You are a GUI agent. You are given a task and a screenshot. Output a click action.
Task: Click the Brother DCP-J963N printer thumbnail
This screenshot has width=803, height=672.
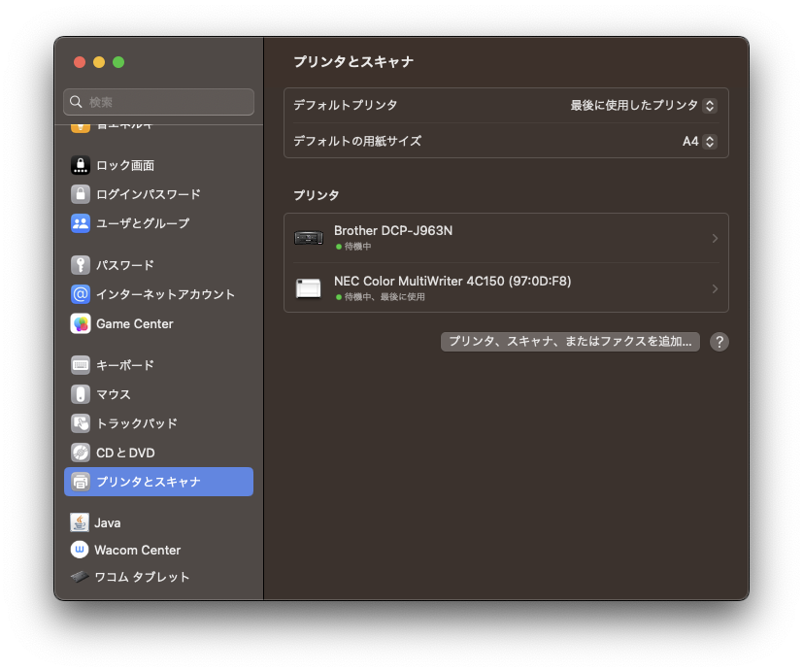click(x=309, y=238)
